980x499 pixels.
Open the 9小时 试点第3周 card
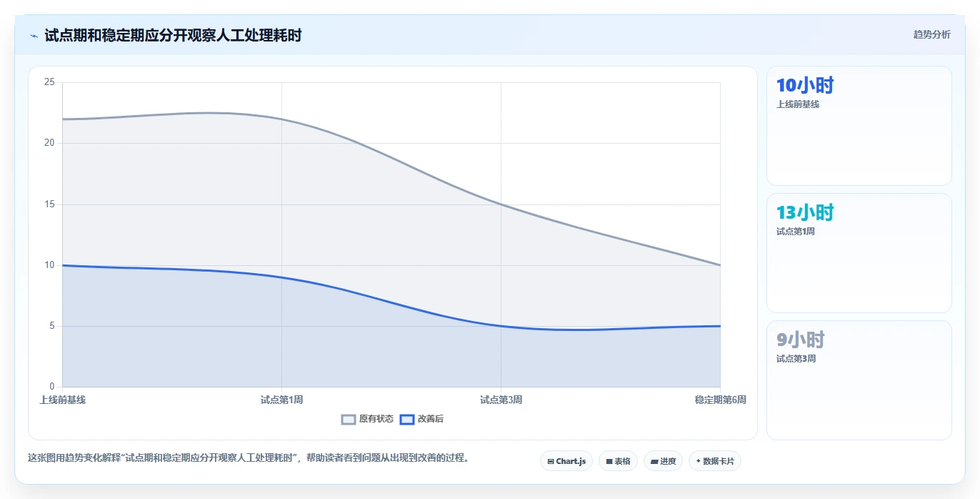pos(859,380)
